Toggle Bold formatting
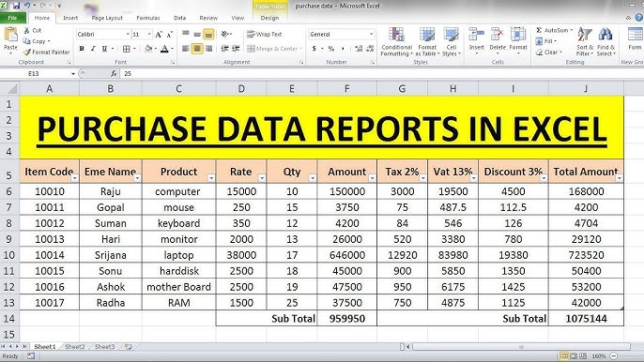644x362 pixels. pos(82,49)
